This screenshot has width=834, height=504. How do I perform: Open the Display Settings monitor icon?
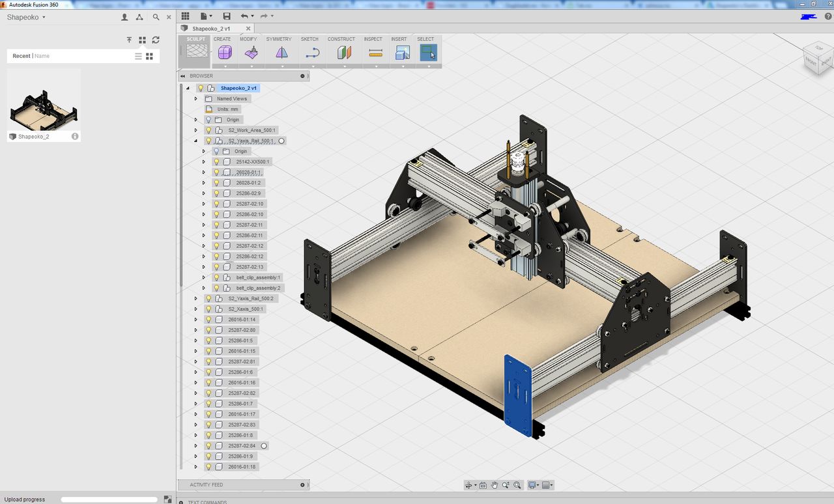point(532,485)
